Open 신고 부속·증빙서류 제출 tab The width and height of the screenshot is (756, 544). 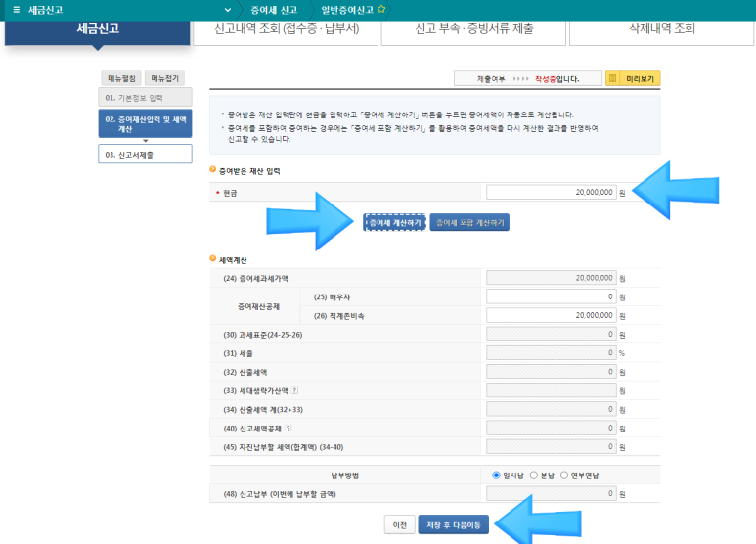tap(473, 31)
